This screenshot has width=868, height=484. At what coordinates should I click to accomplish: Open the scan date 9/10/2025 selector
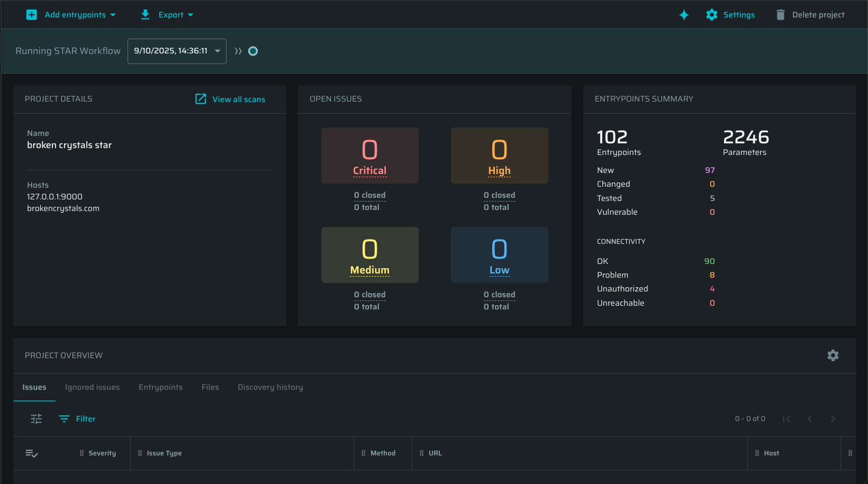tap(177, 51)
